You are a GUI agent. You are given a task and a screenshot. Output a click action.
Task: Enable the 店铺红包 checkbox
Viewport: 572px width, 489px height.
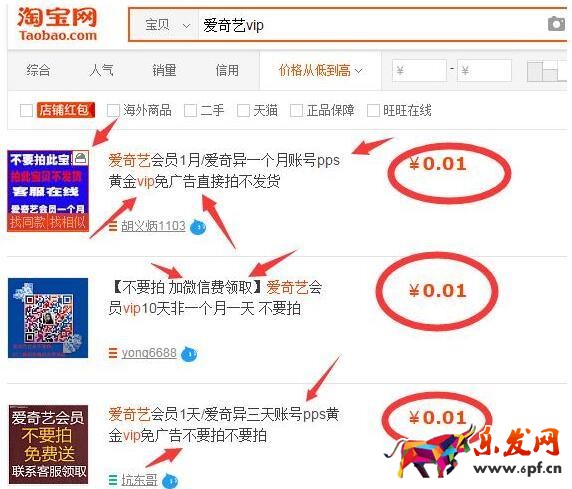(26, 111)
